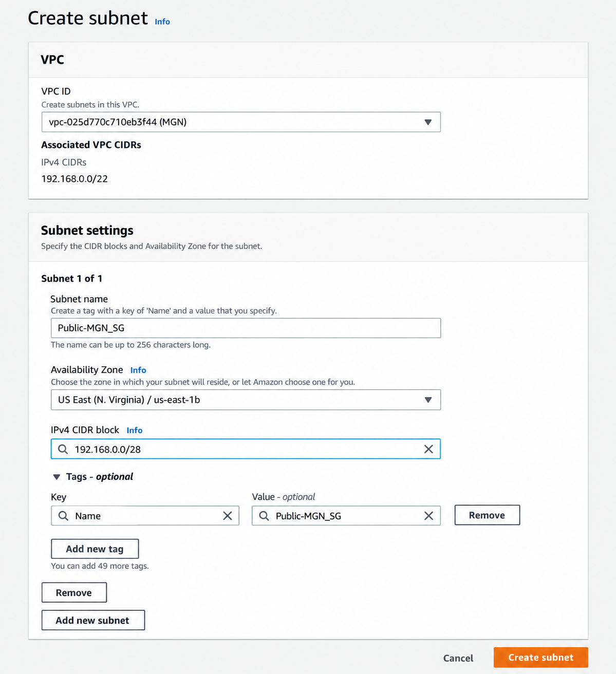Click the 'Associated VPC CIDRs' label
Screen dimensions: 616x674
[x=91, y=145]
